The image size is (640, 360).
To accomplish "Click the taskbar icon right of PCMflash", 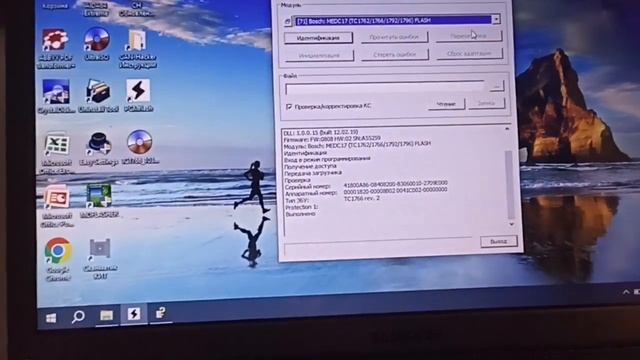I will point(160,313).
